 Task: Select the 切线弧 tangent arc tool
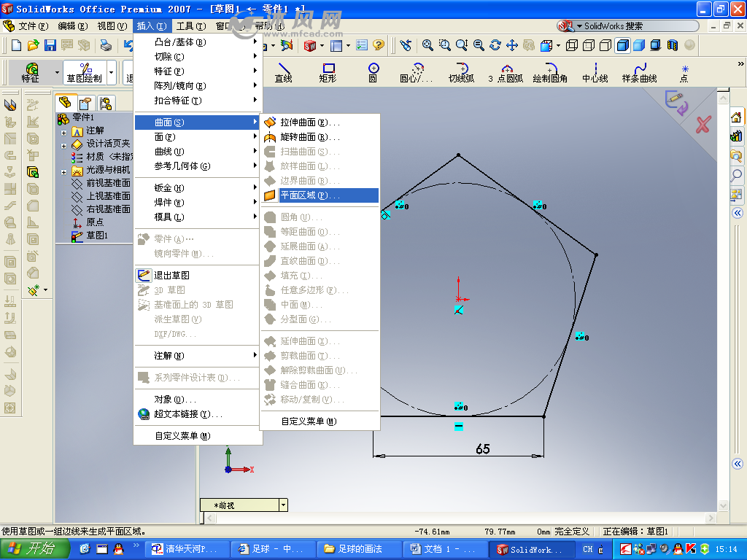tap(461, 72)
